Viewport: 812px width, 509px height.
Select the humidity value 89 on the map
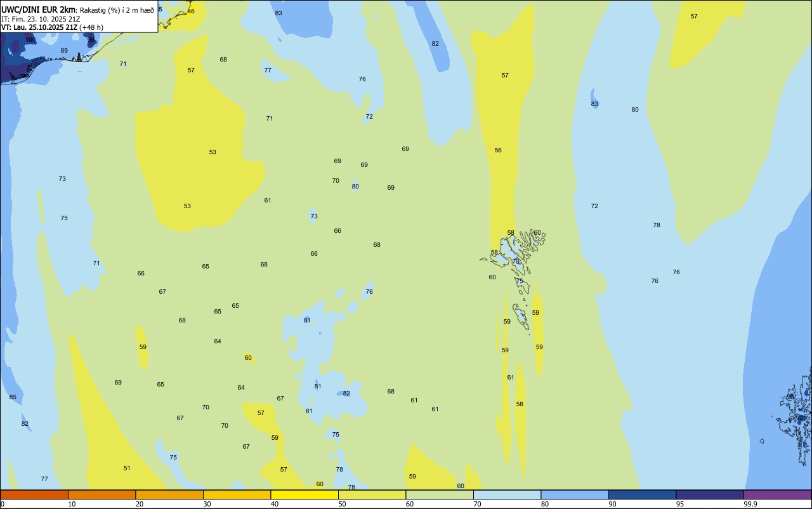click(x=64, y=51)
